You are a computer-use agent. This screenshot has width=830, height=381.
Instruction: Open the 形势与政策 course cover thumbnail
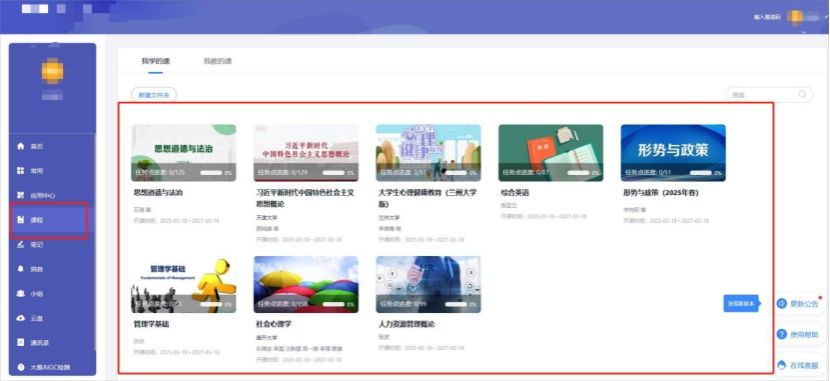(673, 153)
